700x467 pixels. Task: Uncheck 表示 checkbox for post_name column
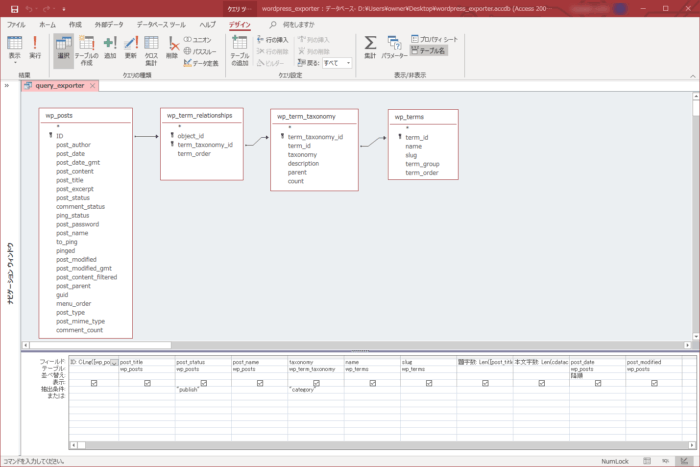coord(260,383)
